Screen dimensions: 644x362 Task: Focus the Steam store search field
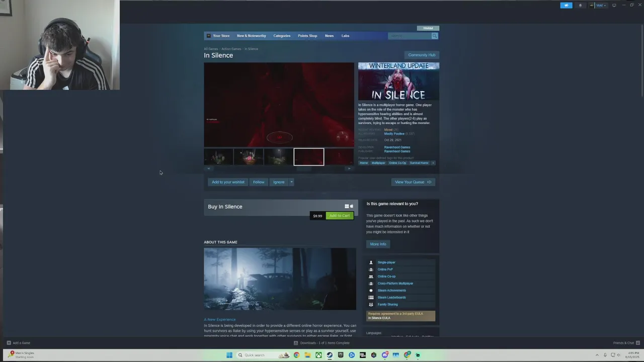click(410, 36)
